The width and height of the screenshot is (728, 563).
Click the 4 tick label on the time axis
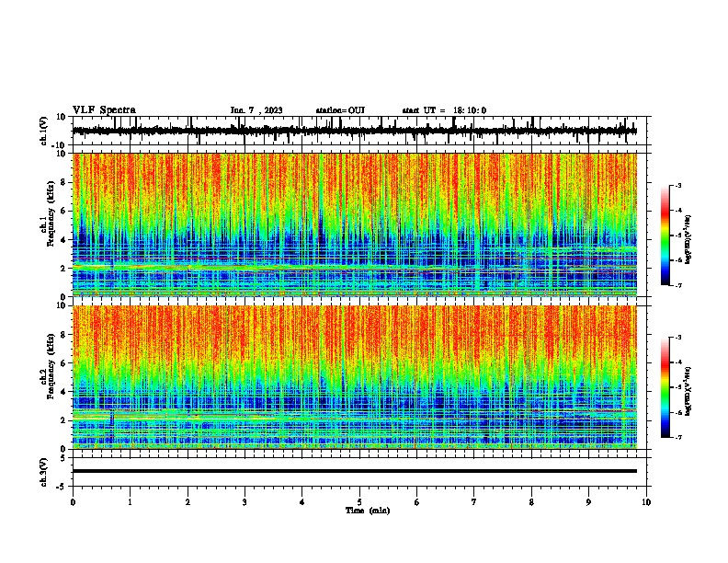tap(302, 502)
